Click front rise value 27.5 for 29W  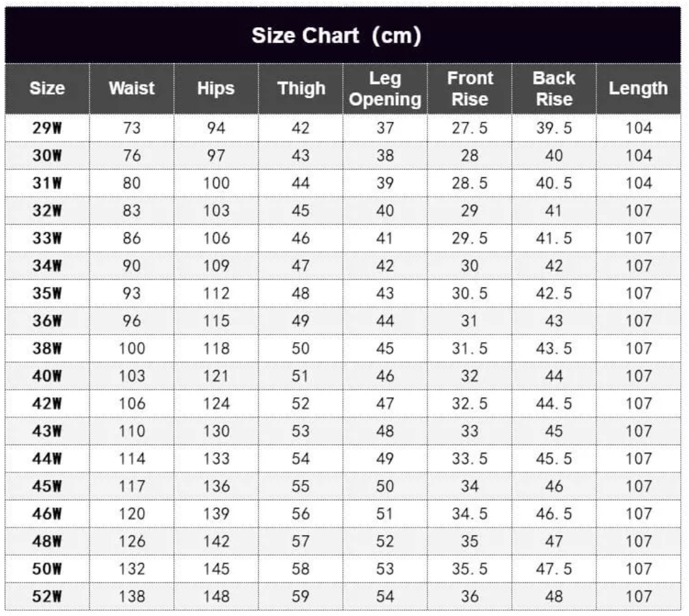(x=470, y=128)
